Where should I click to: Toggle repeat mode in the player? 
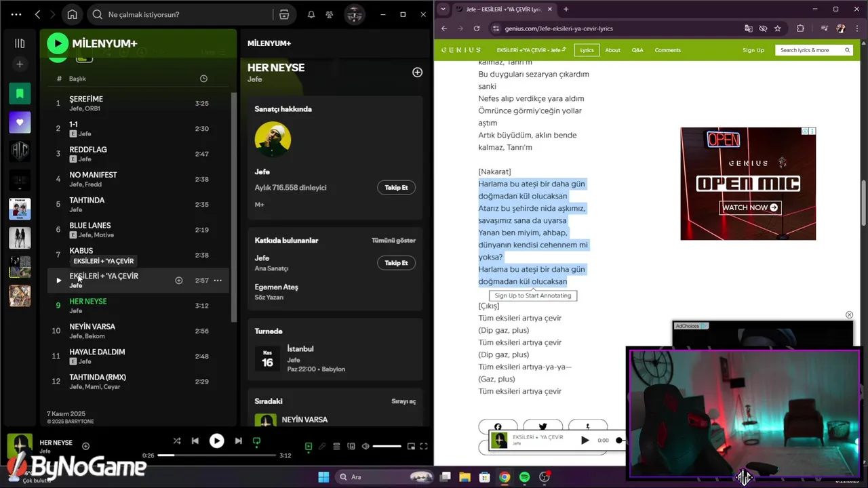[x=256, y=441]
